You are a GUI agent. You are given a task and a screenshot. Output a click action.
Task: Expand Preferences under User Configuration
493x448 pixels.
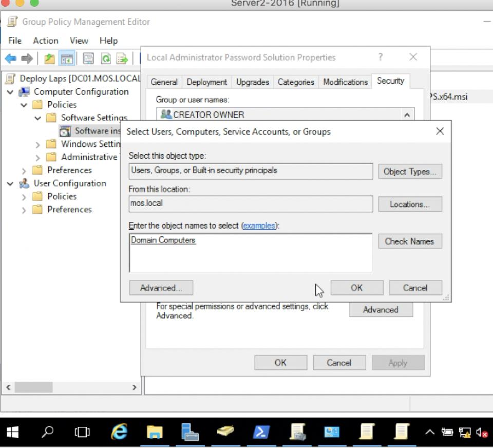[x=24, y=210]
